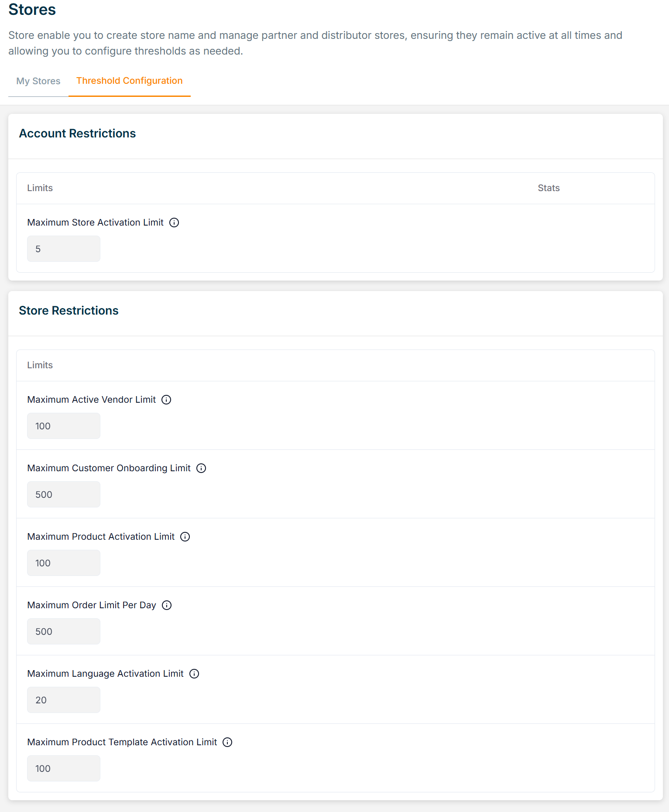The width and height of the screenshot is (669, 812).
Task: Click the Maximum Language Activation Limit input
Action: pos(64,700)
